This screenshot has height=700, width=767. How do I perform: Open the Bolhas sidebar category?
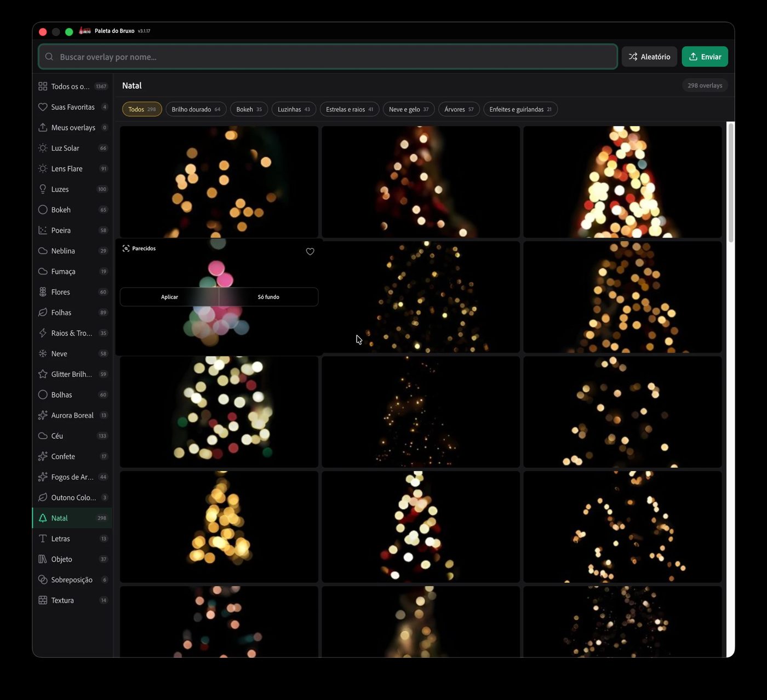coord(73,395)
